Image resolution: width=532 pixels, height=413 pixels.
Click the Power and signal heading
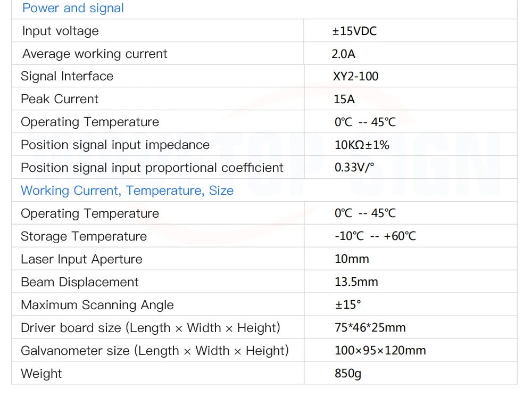73,9
